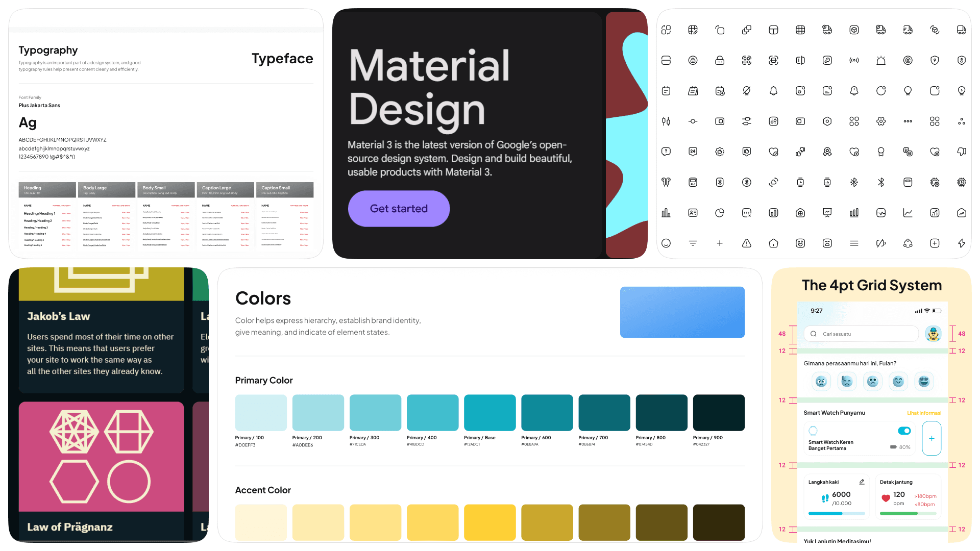Select the Body Small column header
The image size is (980, 551).
(x=166, y=190)
